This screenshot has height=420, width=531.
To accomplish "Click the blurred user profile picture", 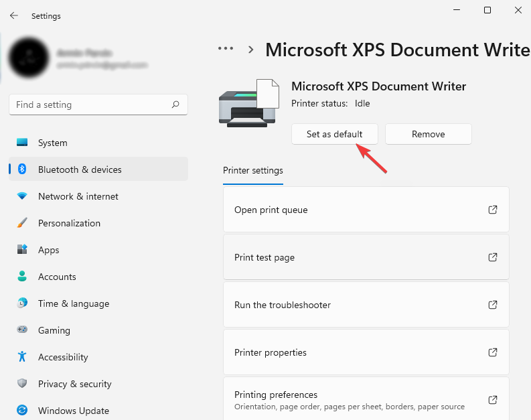I will (29, 58).
